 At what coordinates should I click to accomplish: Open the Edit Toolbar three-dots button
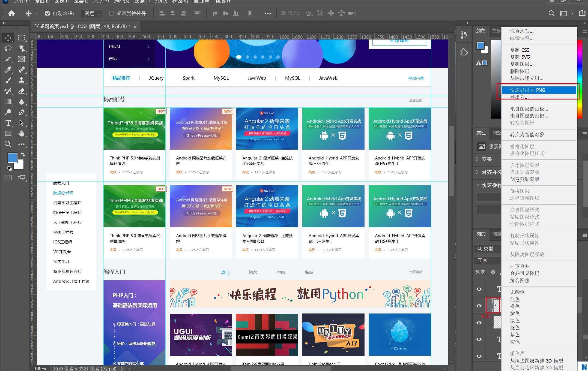(22, 144)
